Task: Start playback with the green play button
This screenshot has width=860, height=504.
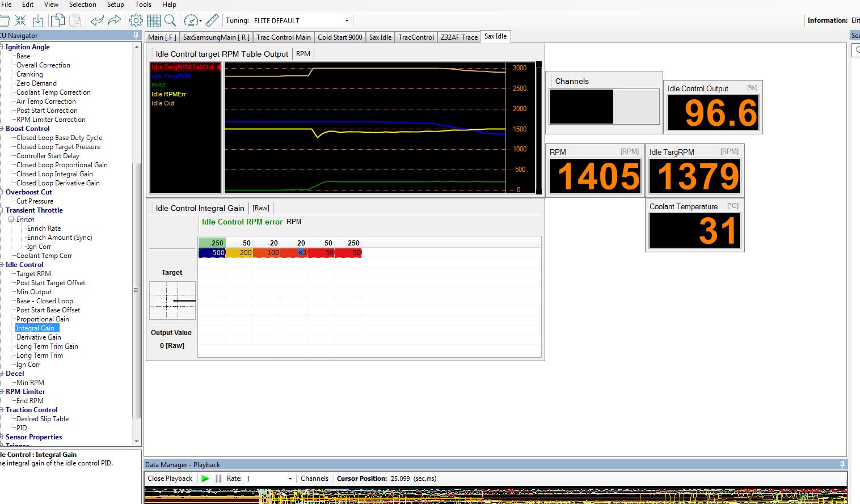Action: coord(205,478)
